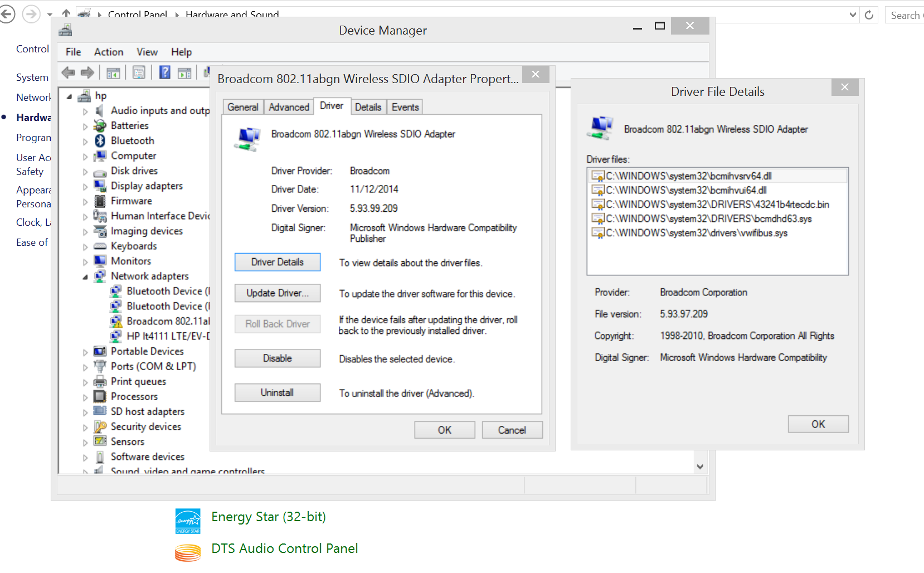The image size is (924, 573).
Task: Click the Show/Hide console tree toolbar icon
Action: 113,72
